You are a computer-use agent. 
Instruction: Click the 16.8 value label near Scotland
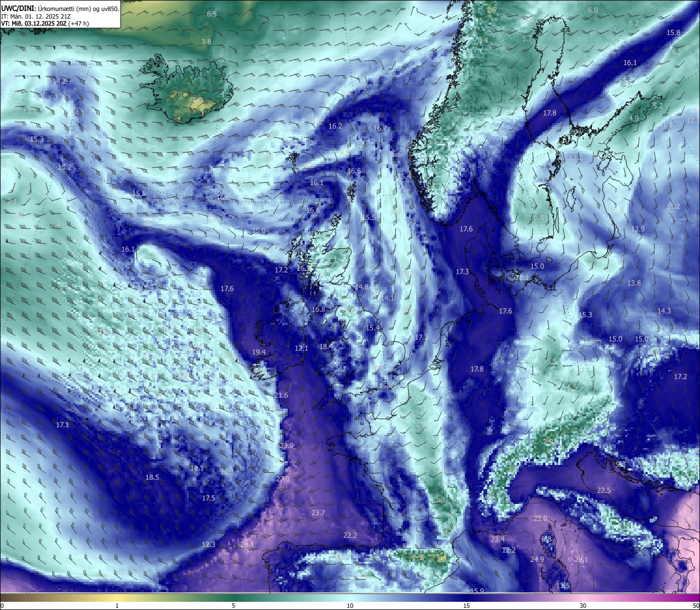[x=318, y=309]
